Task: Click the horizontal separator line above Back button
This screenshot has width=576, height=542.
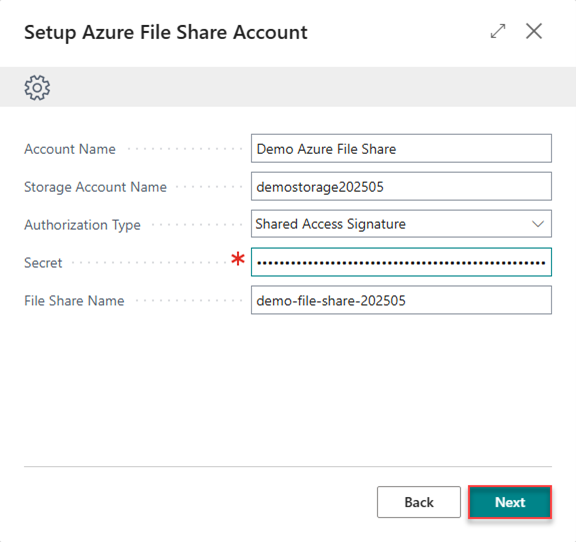Action: click(x=288, y=467)
